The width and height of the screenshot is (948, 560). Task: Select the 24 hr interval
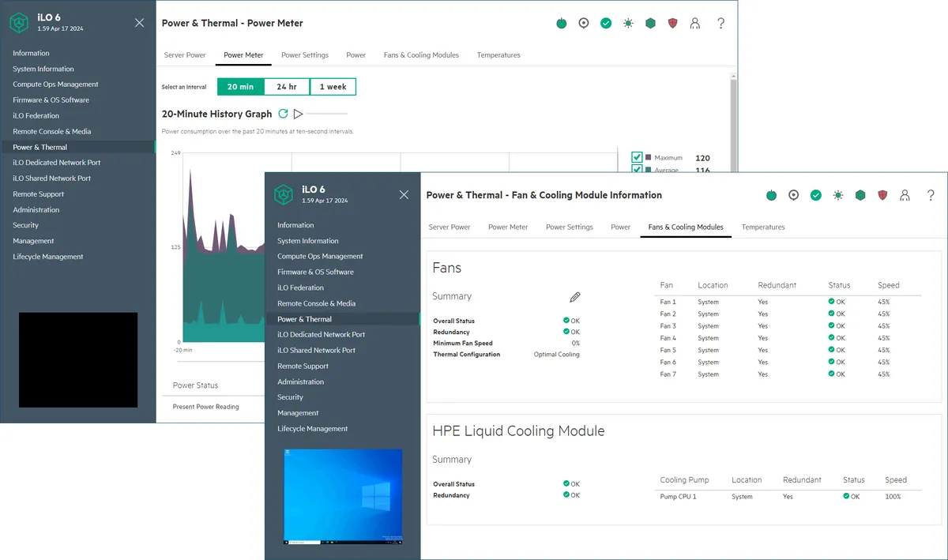click(287, 87)
